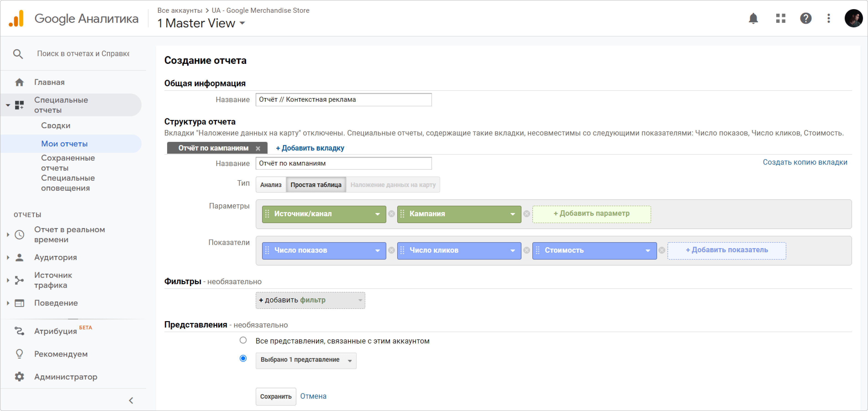This screenshot has width=868, height=411.
Task: Collapse sidebar with the left chevron
Action: pos(131,400)
